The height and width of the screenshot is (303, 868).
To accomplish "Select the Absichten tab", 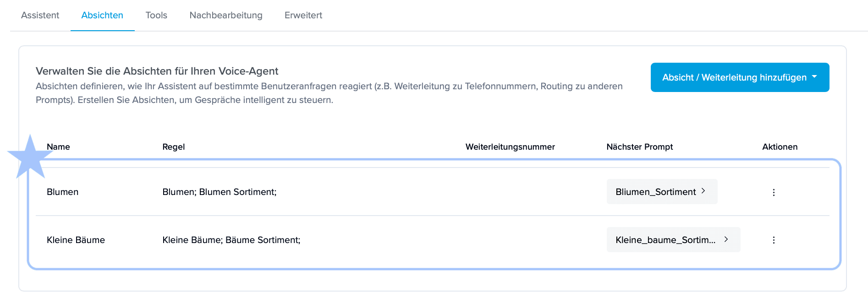I will [x=102, y=15].
